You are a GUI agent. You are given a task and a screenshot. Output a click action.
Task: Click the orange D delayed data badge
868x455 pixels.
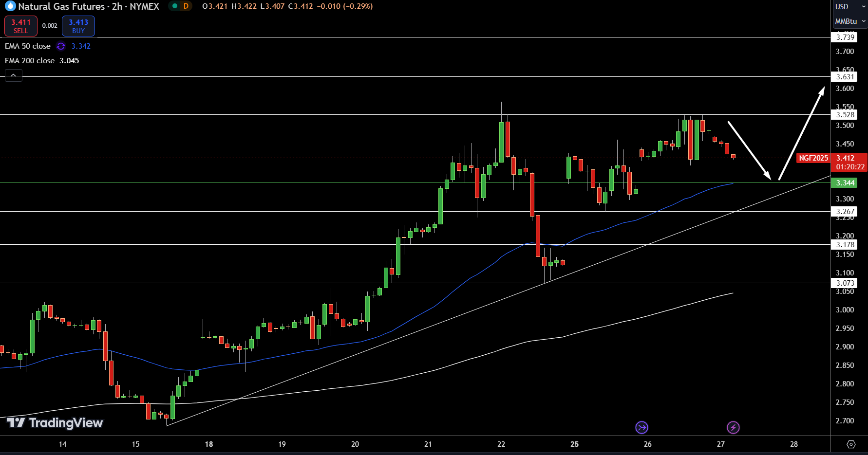(x=186, y=6)
